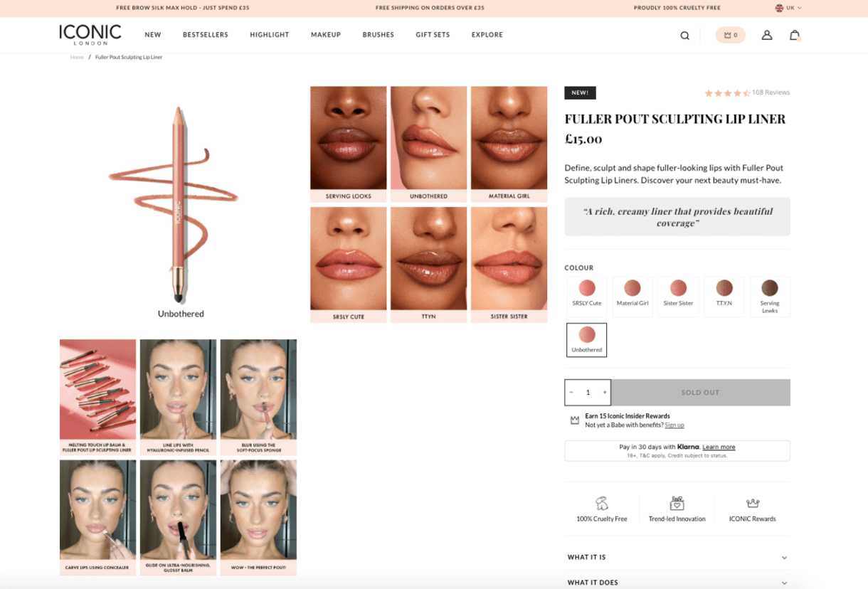Open the BESTSELLERS menu
The image size is (868, 589).
(x=206, y=35)
